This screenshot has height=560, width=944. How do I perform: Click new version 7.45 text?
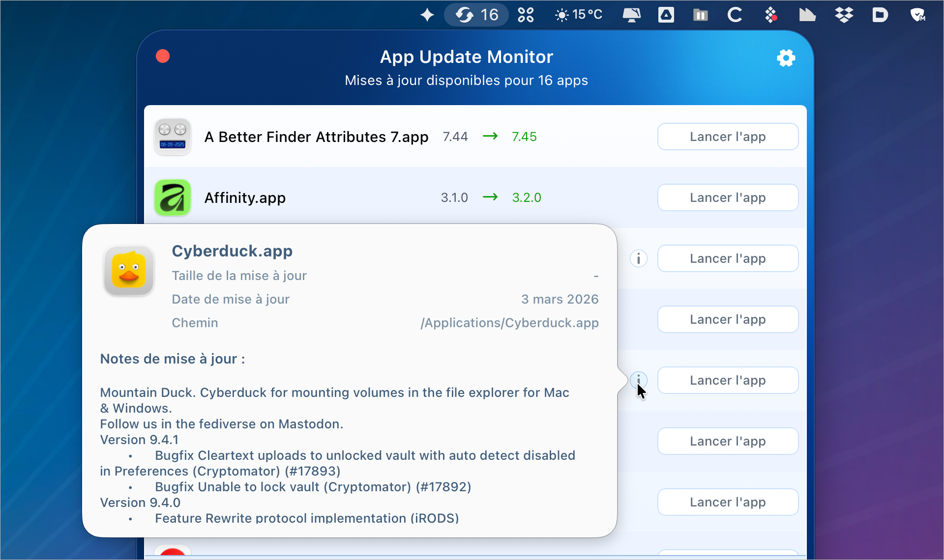[524, 137]
